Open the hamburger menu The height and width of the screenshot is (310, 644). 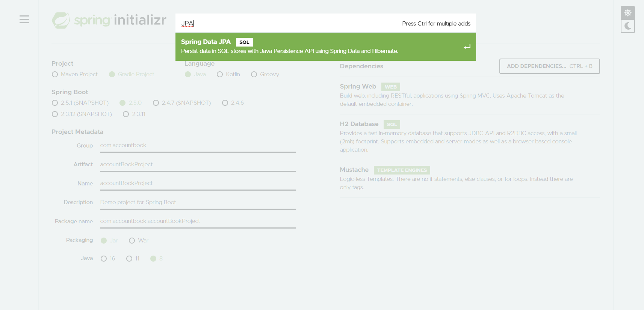point(24,19)
